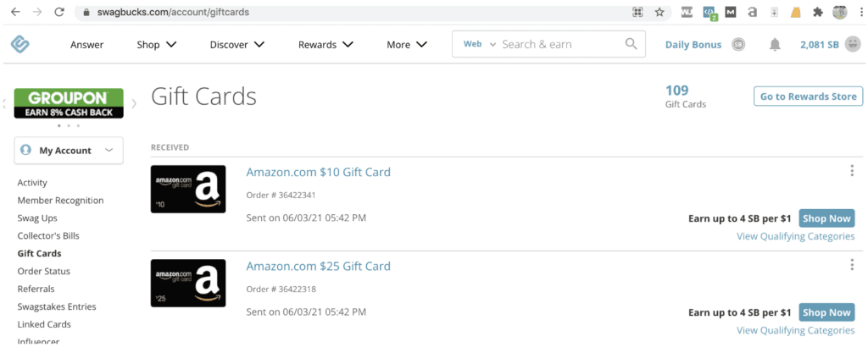Open the Amazon.com $10 Gift Card link
868x364 pixels.
(318, 172)
